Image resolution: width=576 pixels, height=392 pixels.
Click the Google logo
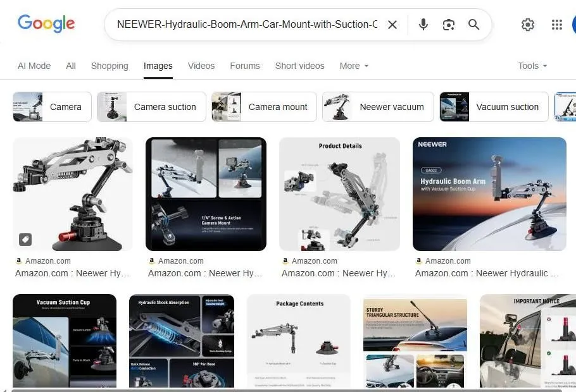point(46,24)
